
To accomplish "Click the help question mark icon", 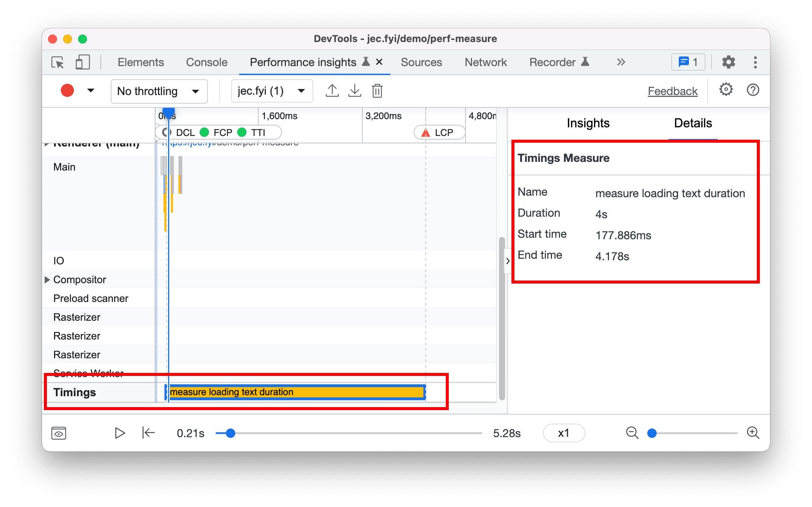I will pos(752,90).
